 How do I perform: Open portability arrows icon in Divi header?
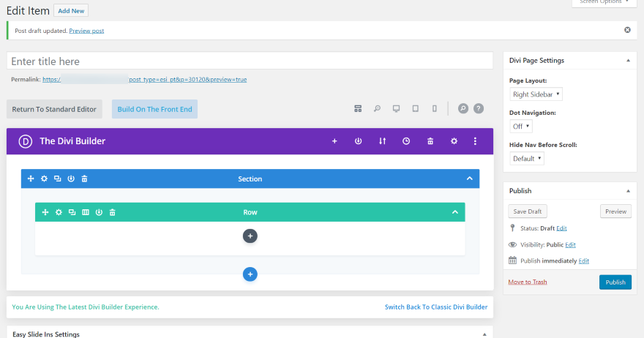click(382, 141)
